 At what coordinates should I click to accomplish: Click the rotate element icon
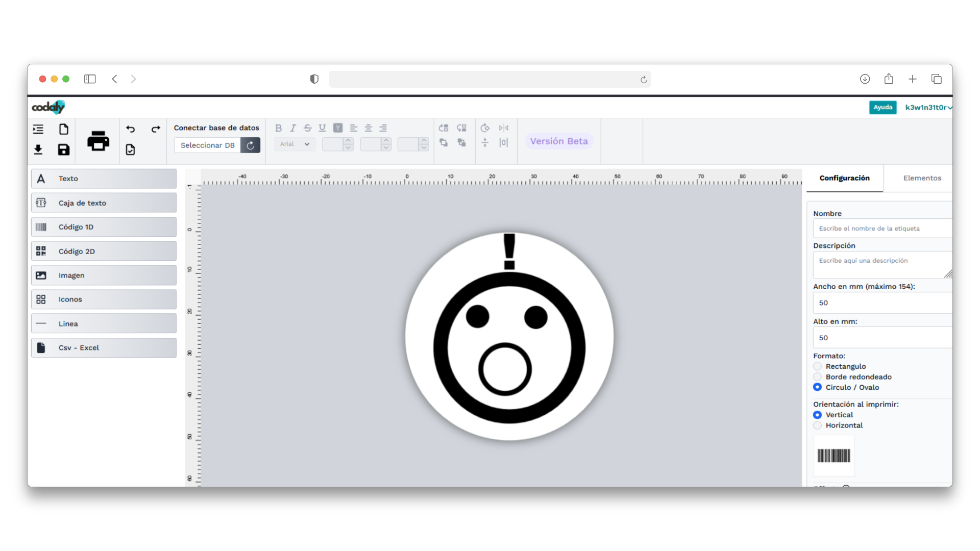click(x=485, y=128)
